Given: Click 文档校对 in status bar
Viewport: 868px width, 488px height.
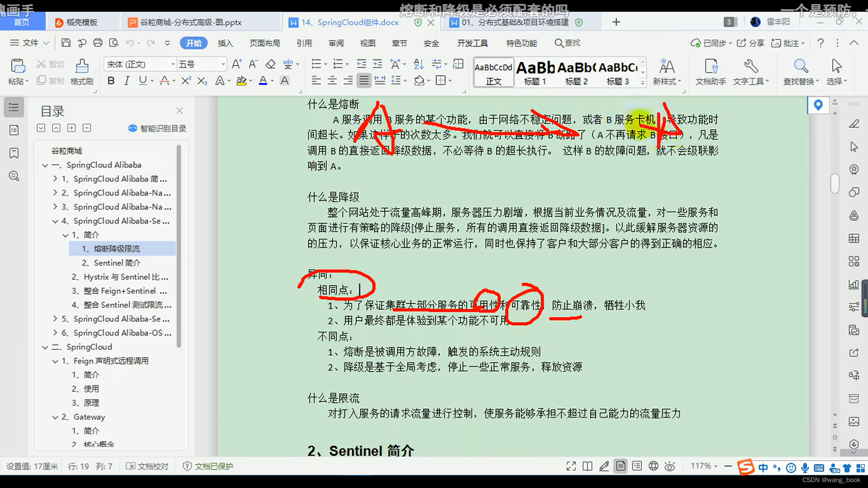Looking at the screenshot, I should pyautogui.click(x=147, y=466).
